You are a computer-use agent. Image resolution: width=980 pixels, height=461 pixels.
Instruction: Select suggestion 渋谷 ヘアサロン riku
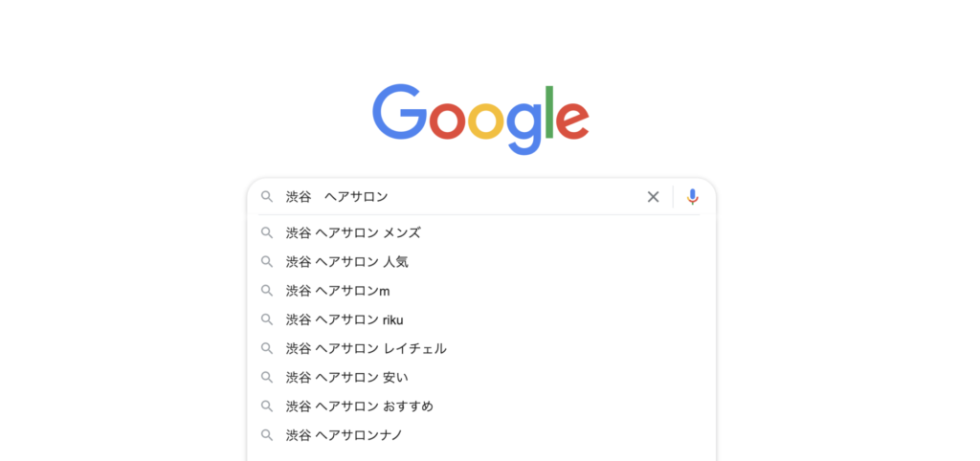(x=481, y=319)
